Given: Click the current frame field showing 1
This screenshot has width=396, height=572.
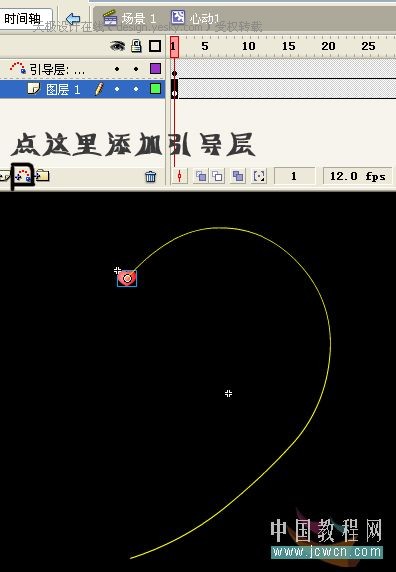Looking at the screenshot, I should tap(294, 177).
